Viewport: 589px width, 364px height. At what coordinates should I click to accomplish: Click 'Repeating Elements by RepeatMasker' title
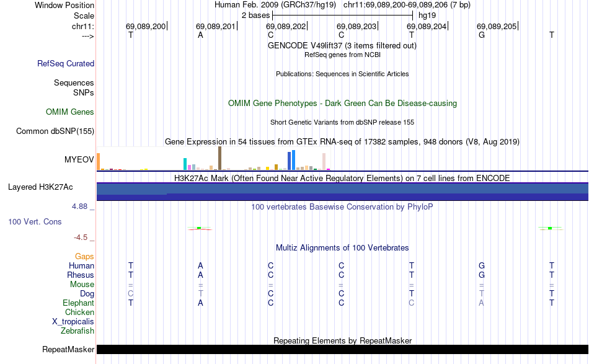(x=342, y=340)
